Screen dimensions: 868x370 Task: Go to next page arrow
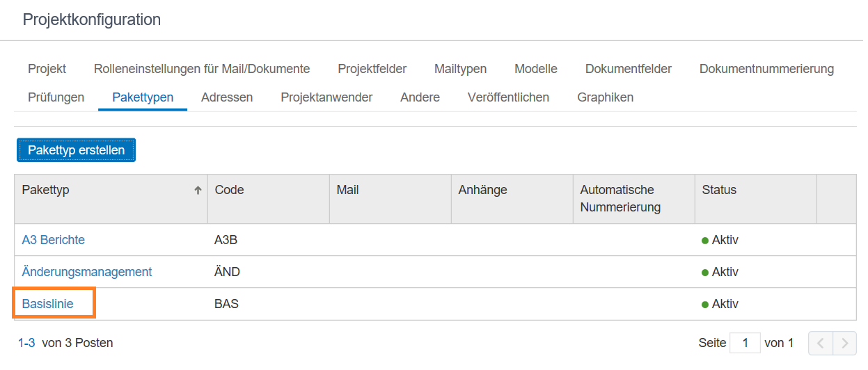[x=844, y=343]
